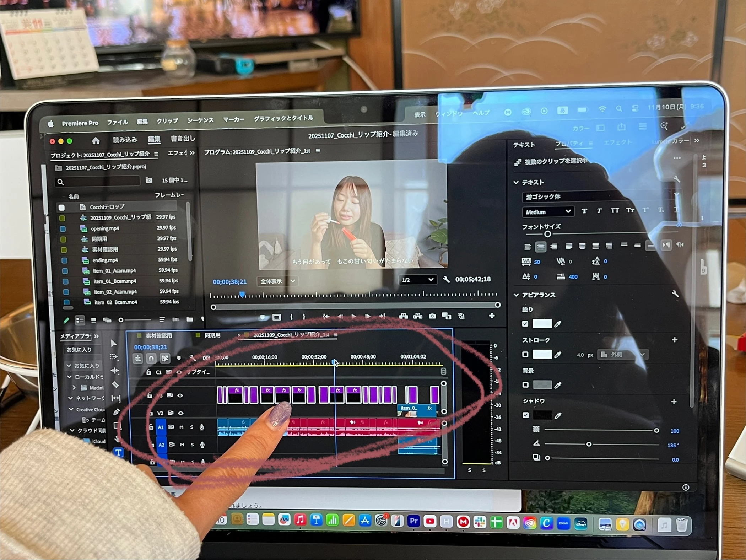Click center align text icon
The image size is (746, 560).
[x=541, y=247]
